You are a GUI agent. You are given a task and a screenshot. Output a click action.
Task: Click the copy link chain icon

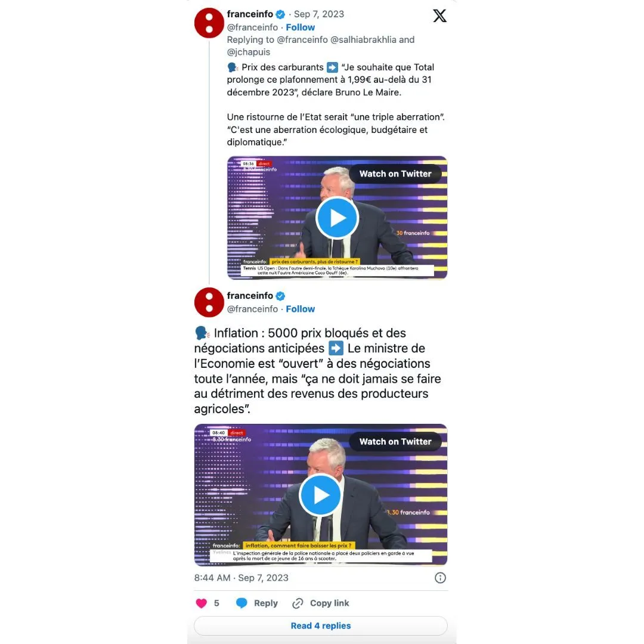click(298, 603)
